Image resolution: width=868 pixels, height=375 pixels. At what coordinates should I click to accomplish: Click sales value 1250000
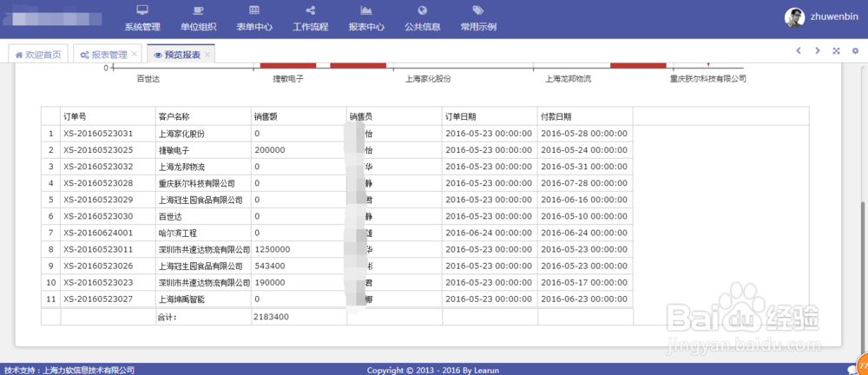click(273, 249)
